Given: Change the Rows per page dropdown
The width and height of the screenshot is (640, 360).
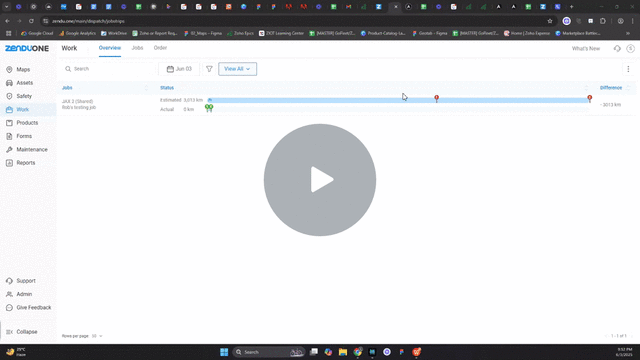Looking at the screenshot, I should tap(97, 336).
